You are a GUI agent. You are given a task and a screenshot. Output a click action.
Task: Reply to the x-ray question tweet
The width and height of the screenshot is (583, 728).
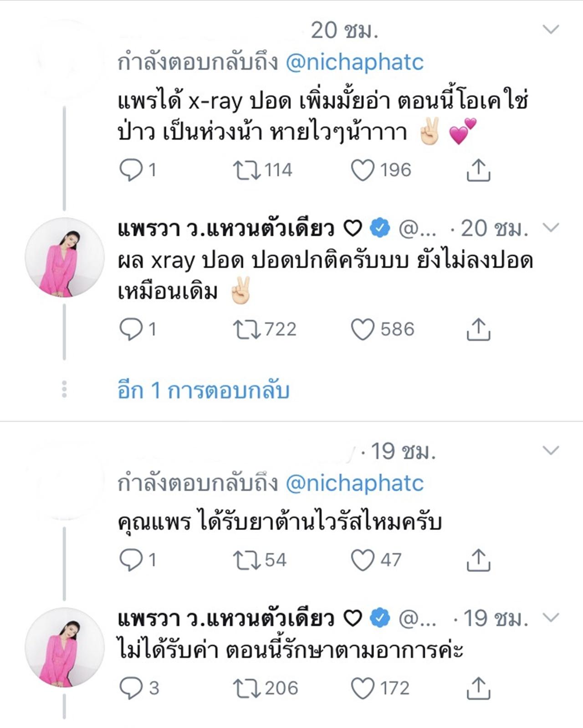tap(131, 170)
